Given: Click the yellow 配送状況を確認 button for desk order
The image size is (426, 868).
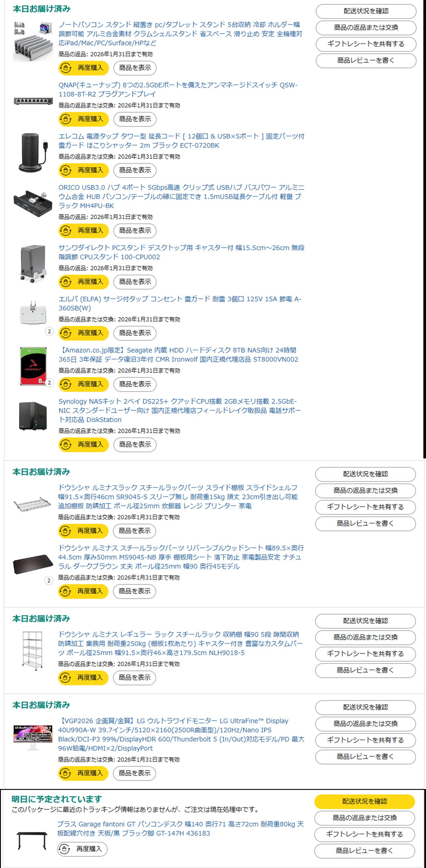Looking at the screenshot, I should [365, 802].
